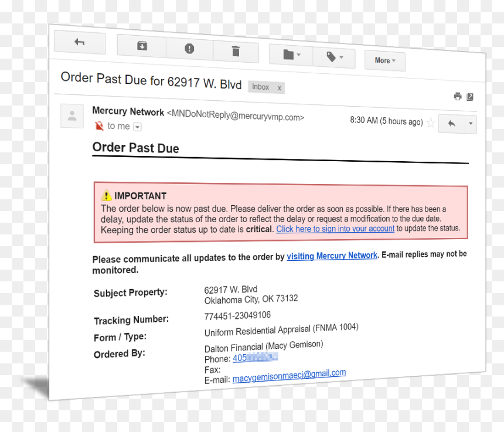Expand the 'to me' details arrow
The image size is (504, 432).
click(137, 127)
